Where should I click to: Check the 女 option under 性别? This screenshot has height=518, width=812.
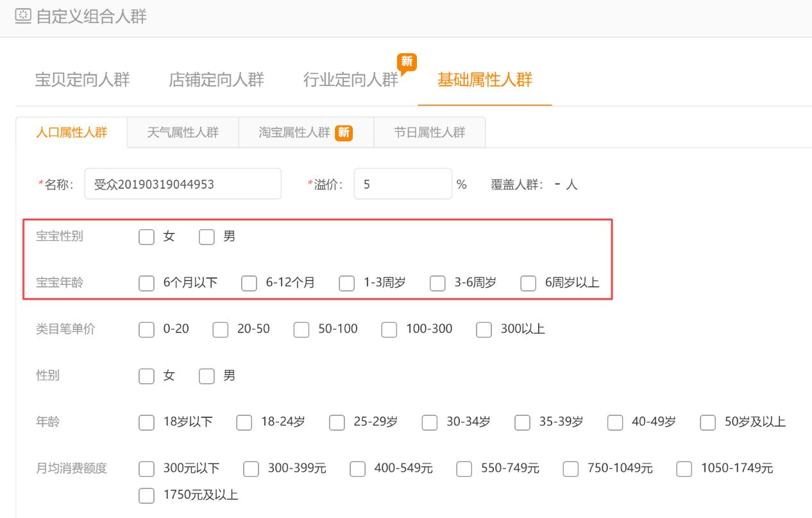(x=146, y=376)
